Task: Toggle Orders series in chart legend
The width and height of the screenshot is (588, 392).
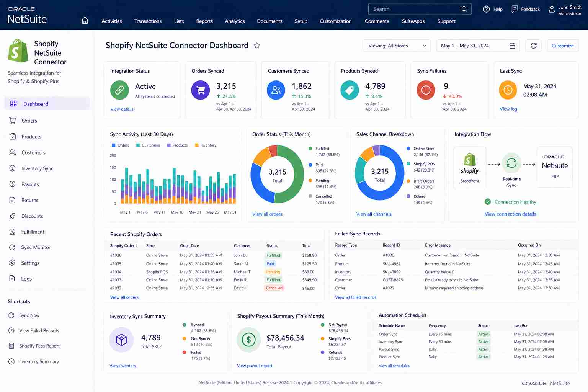Action: click(120, 145)
